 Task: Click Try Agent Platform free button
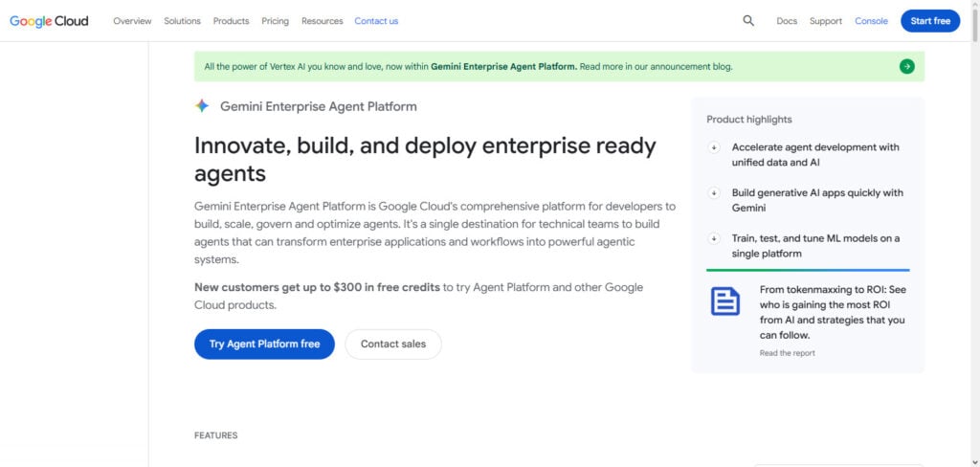264,344
